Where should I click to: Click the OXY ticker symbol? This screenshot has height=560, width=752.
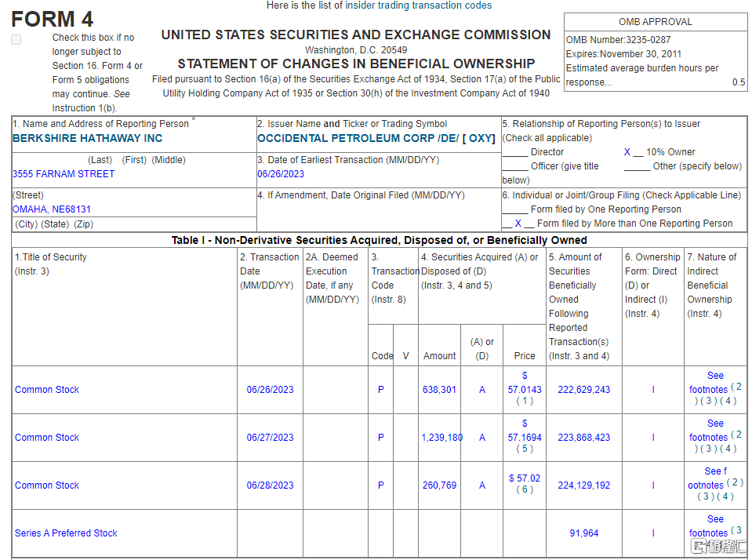click(x=480, y=138)
